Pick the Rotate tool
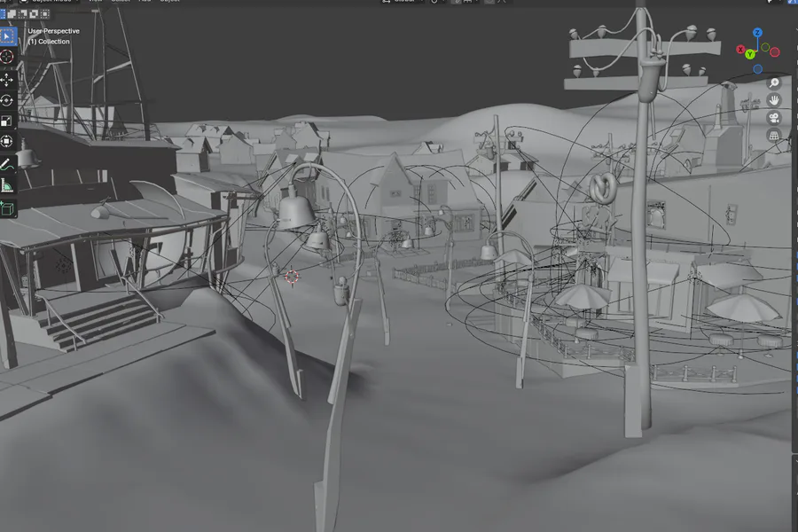Viewport: 798px width, 532px height. 7,101
